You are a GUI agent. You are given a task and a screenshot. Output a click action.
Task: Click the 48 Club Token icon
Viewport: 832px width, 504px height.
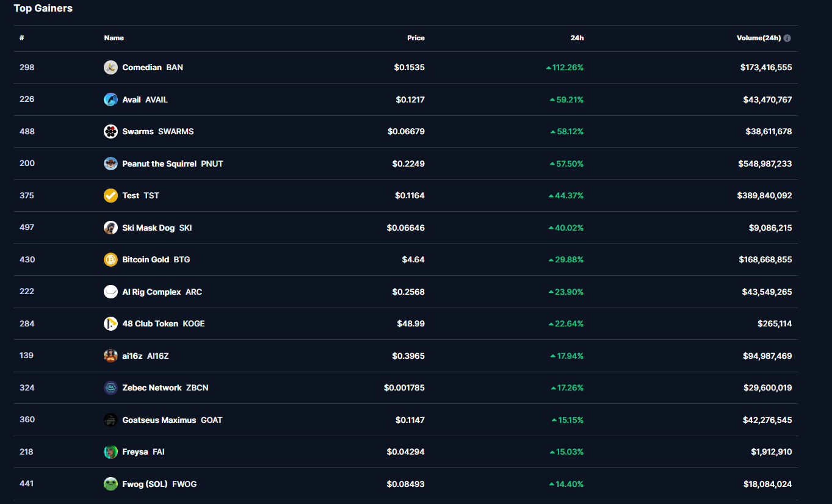tap(110, 324)
